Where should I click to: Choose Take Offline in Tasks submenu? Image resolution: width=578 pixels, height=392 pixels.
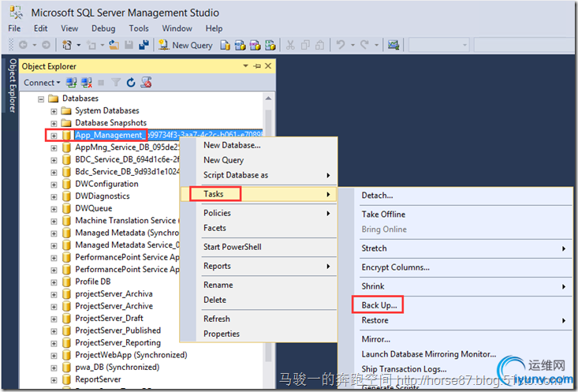(455, 215)
